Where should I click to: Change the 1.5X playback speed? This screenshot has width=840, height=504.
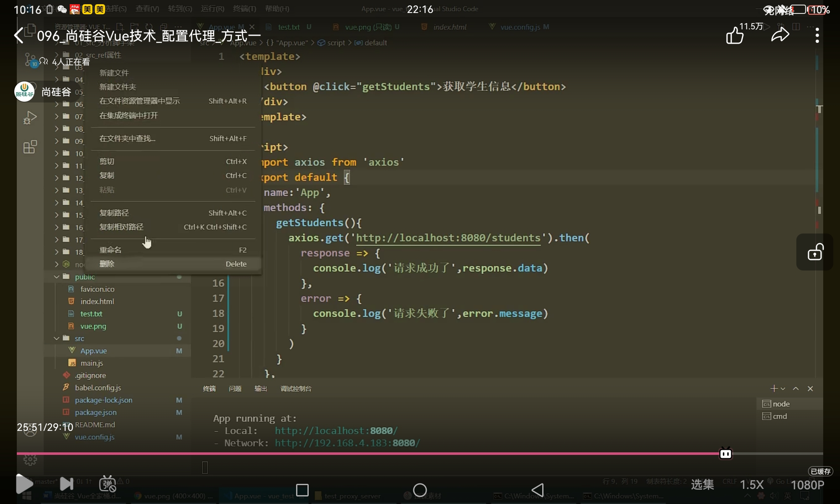click(751, 485)
